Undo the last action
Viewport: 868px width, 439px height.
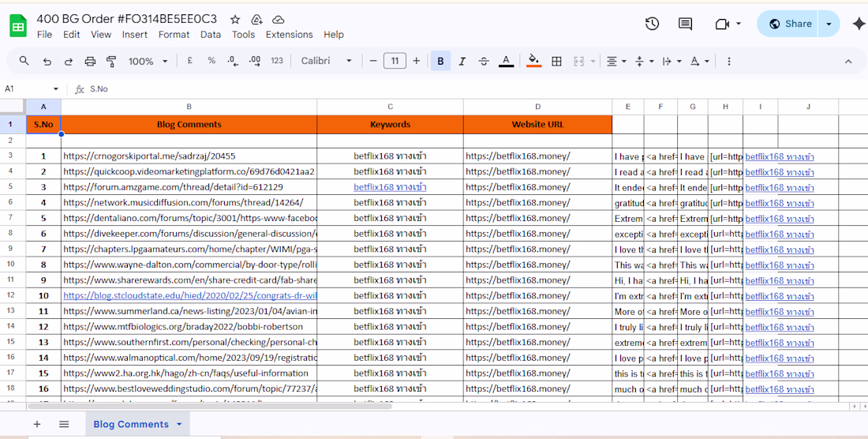click(x=47, y=62)
